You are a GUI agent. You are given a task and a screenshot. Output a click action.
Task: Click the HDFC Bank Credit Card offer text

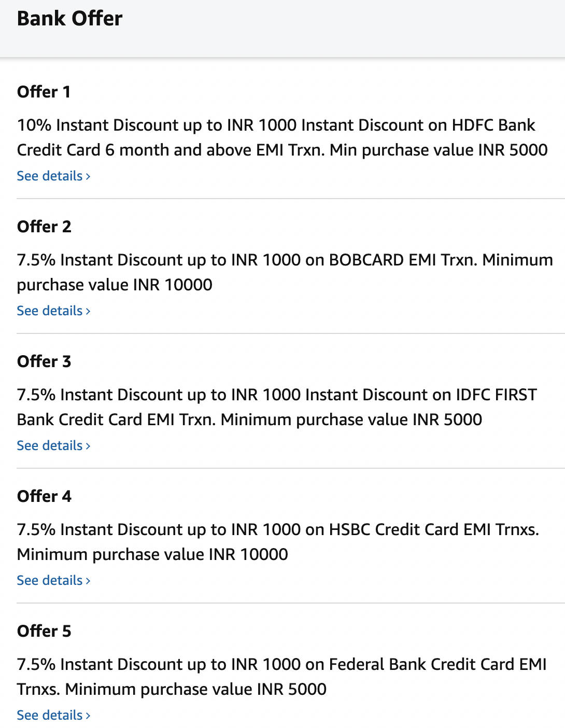(282, 137)
